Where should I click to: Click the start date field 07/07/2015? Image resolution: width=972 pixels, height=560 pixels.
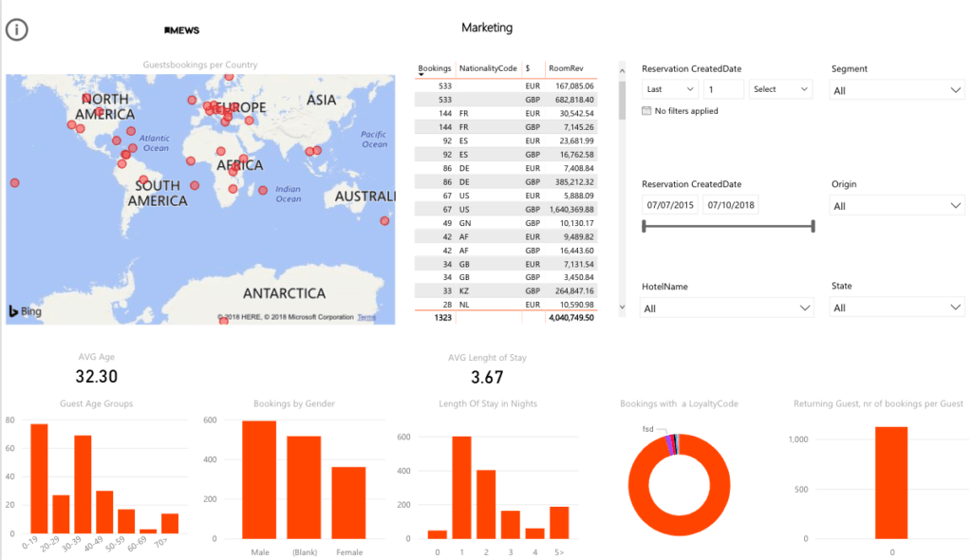[670, 205]
